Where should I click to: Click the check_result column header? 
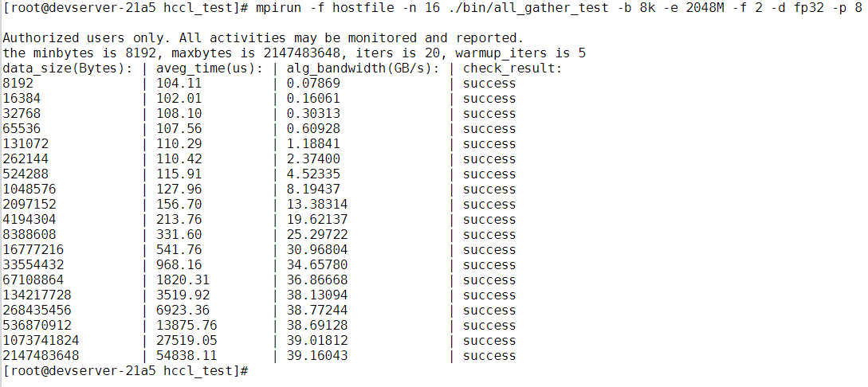[513, 68]
